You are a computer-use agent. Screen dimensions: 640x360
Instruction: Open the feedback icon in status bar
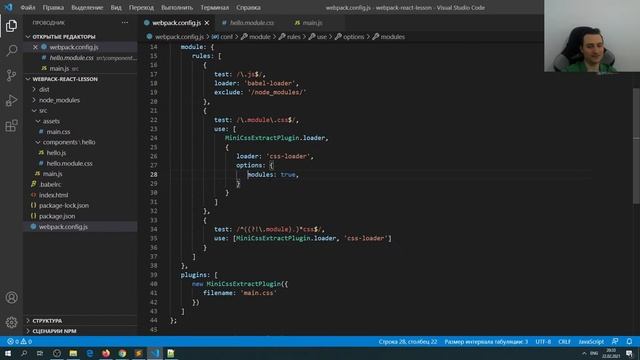pyautogui.click(x=615, y=342)
